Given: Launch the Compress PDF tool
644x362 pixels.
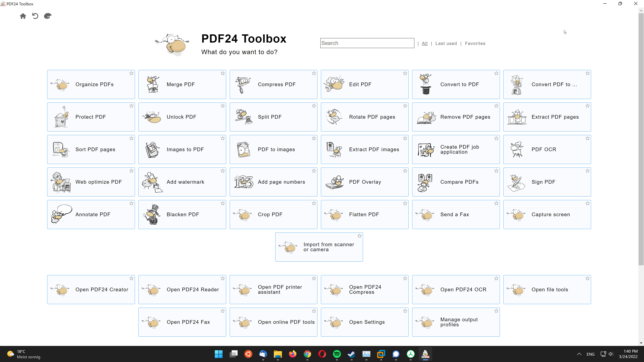Looking at the screenshot, I should [274, 84].
